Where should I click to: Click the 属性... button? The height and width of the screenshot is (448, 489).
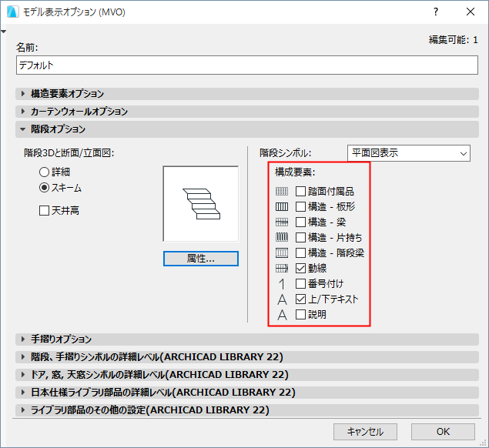click(201, 259)
